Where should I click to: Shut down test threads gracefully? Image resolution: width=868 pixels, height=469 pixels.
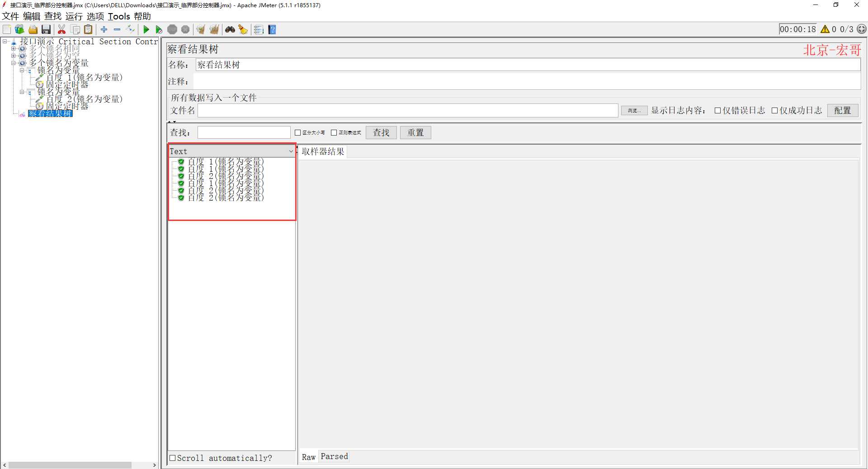coord(185,29)
